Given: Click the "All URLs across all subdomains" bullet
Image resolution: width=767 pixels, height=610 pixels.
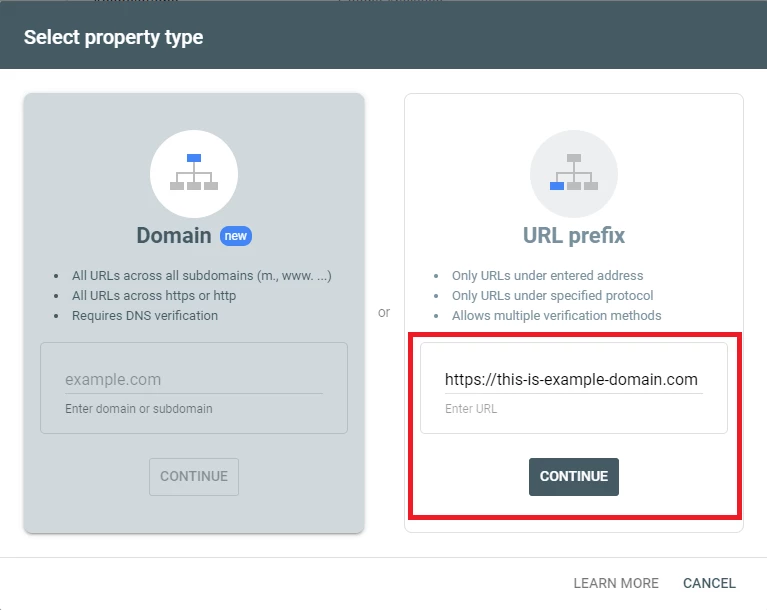Looking at the screenshot, I should 201,276.
